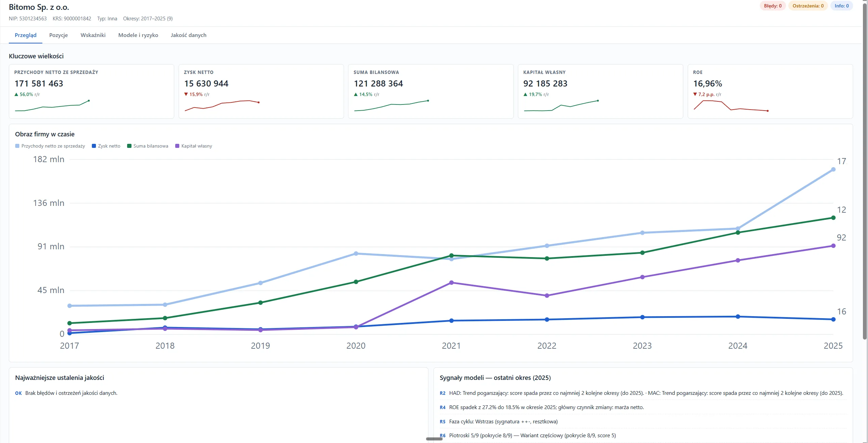Click the 2025 Suma bilansowa data point

pyautogui.click(x=833, y=218)
